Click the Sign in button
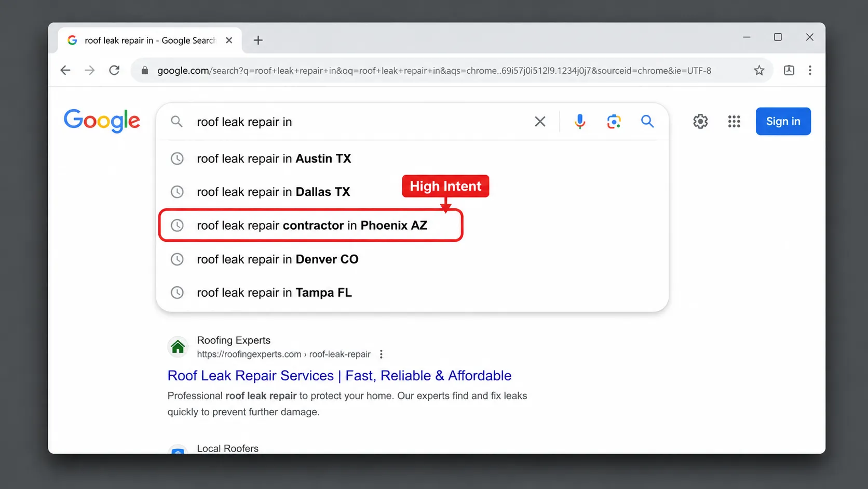Screen dimensions: 868x489 tap(783, 121)
